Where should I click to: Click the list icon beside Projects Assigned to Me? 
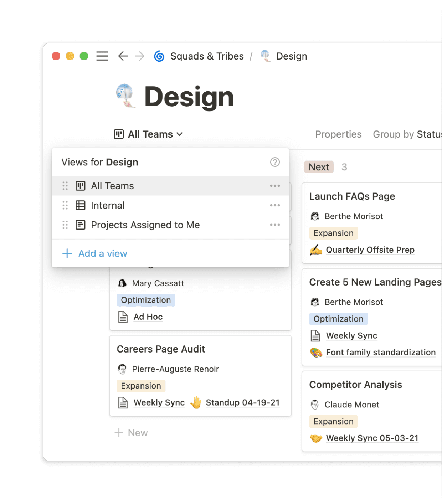tap(81, 225)
